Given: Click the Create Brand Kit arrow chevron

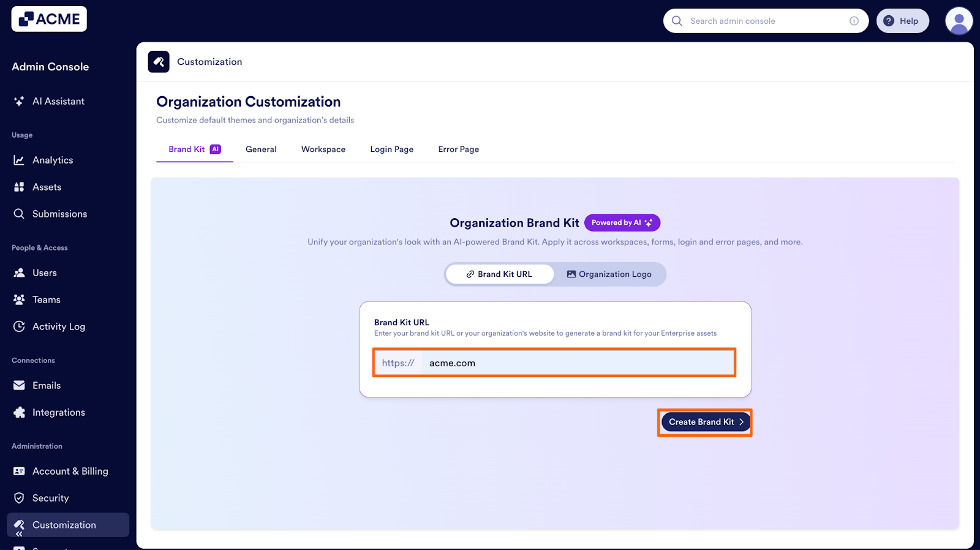Looking at the screenshot, I should click(x=741, y=422).
